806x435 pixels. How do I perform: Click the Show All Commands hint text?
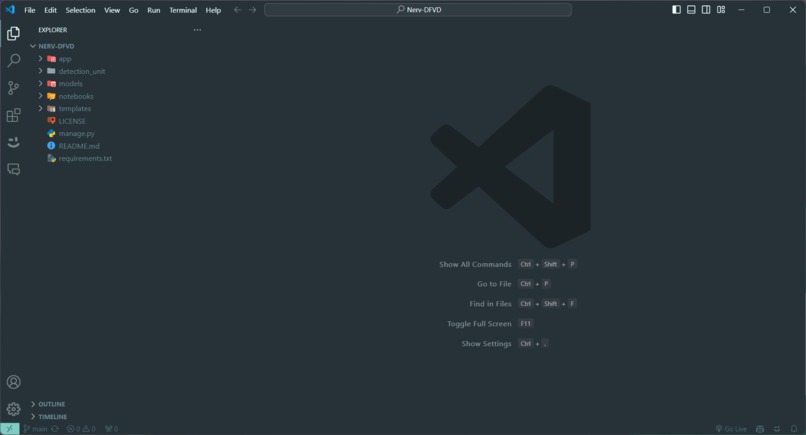pyautogui.click(x=475, y=264)
